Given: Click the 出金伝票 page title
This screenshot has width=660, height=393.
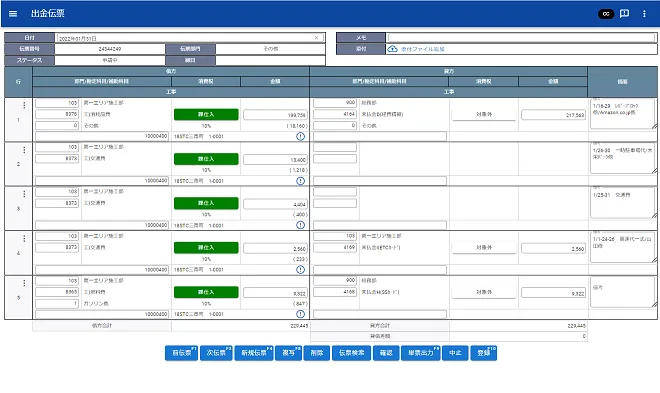Looking at the screenshot, I should (x=48, y=13).
